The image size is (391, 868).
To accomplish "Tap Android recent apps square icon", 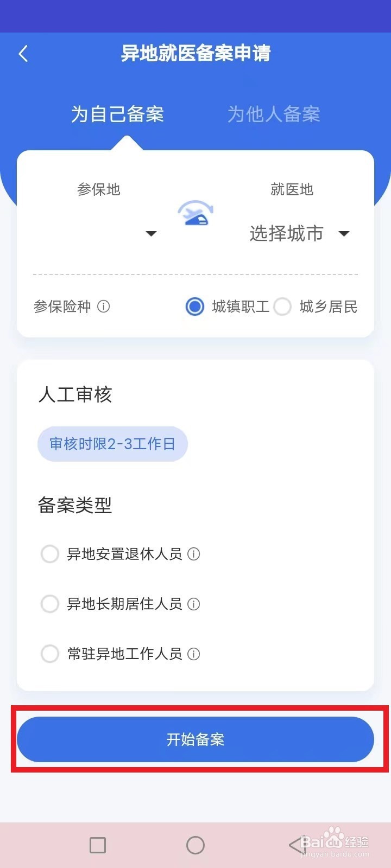I will point(98,845).
